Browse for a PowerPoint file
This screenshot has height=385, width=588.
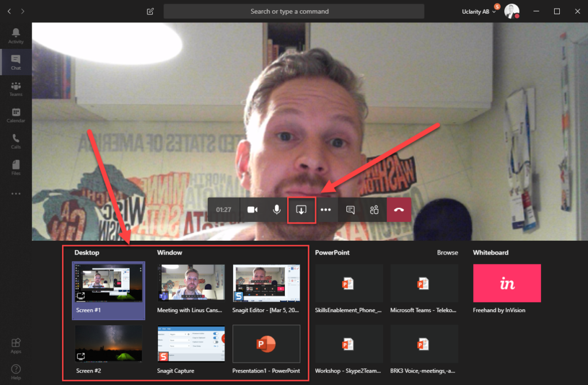click(x=447, y=252)
